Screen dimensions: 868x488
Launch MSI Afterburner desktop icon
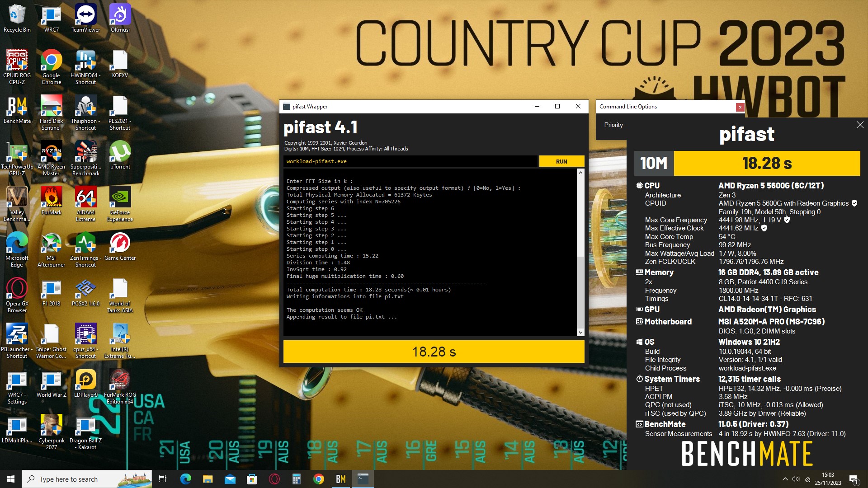tap(52, 249)
